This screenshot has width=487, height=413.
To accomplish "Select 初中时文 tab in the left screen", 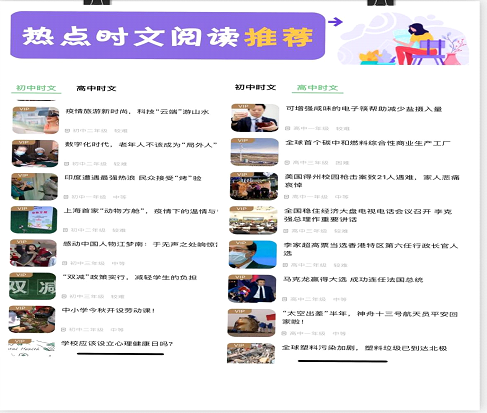I will (36, 88).
